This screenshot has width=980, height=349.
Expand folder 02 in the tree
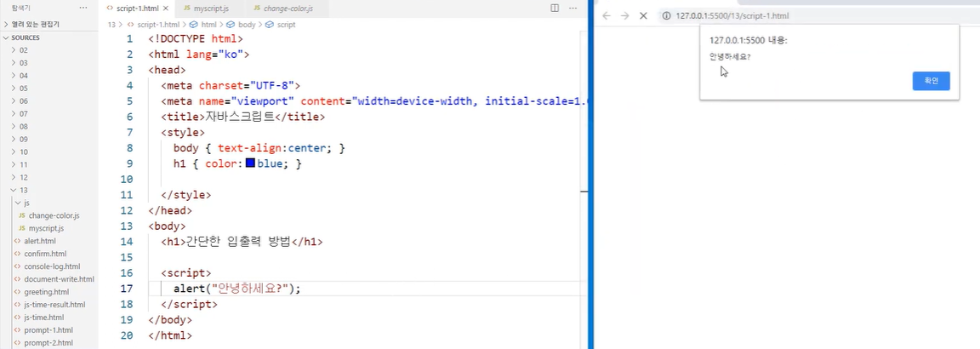tap(48, 50)
